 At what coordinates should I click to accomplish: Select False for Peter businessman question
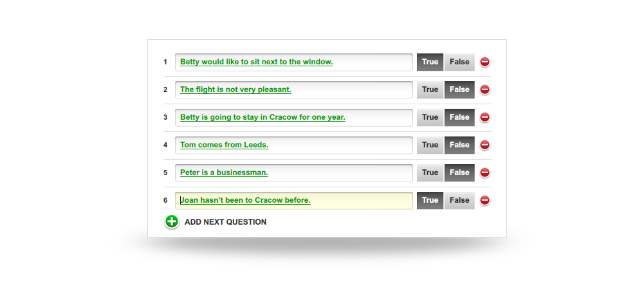459,172
